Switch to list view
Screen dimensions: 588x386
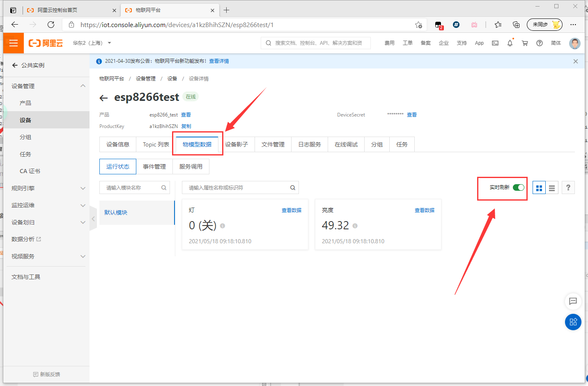point(552,188)
